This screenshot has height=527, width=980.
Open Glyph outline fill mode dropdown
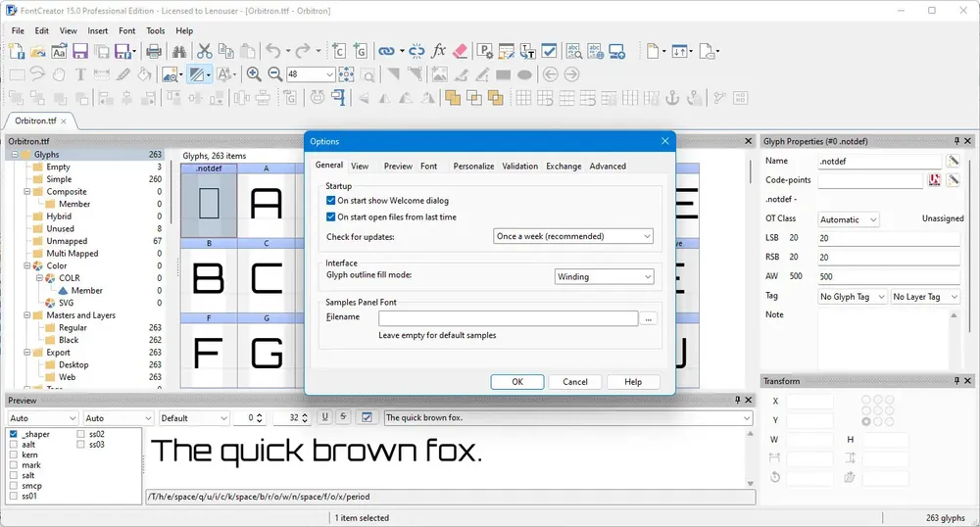604,276
